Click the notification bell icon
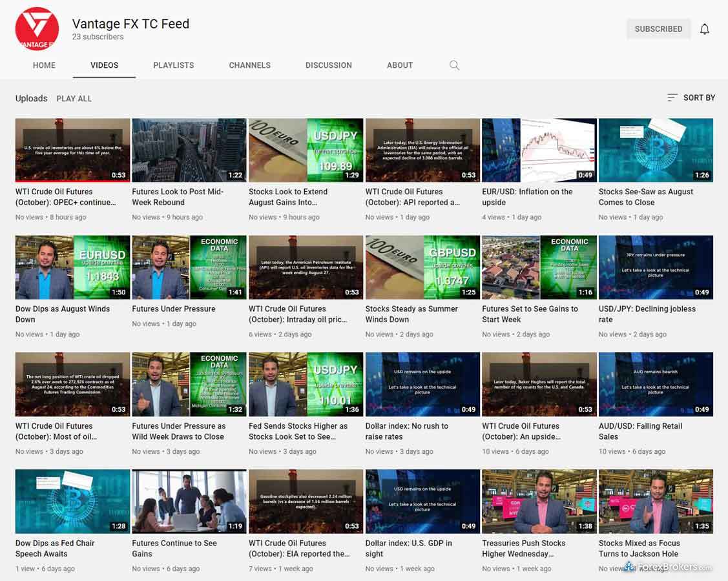728x581 pixels. click(705, 29)
